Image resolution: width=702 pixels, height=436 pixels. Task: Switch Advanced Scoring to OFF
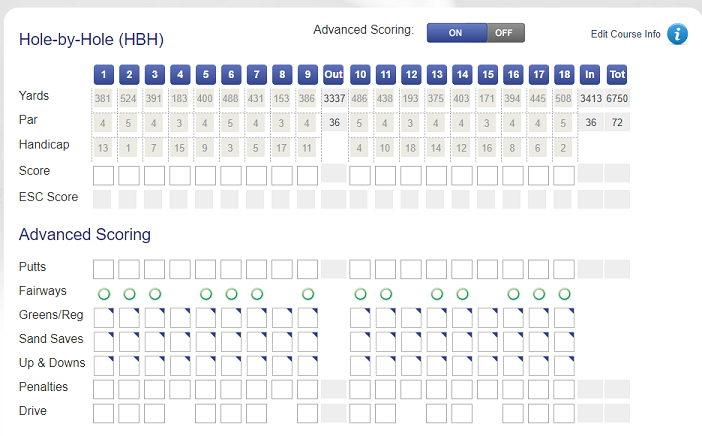[503, 32]
